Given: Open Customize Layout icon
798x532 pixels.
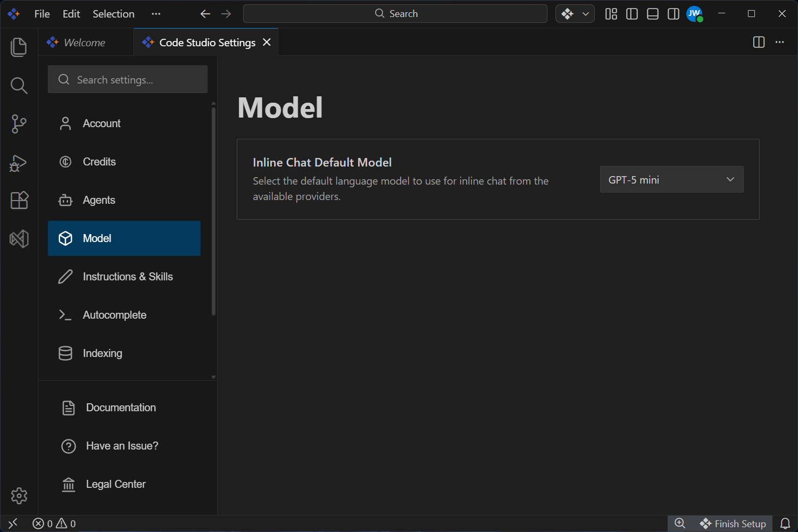Looking at the screenshot, I should click(611, 14).
